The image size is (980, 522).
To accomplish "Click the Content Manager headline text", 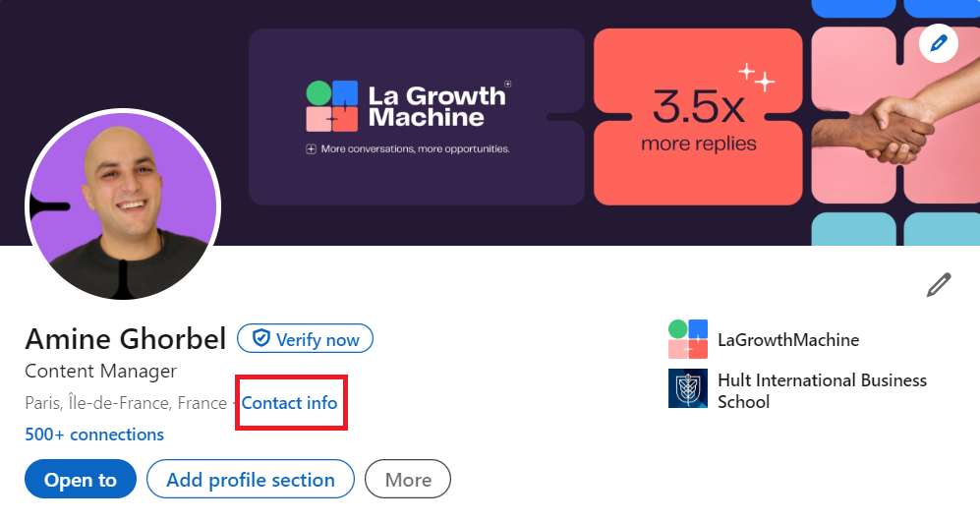I will point(100,372).
